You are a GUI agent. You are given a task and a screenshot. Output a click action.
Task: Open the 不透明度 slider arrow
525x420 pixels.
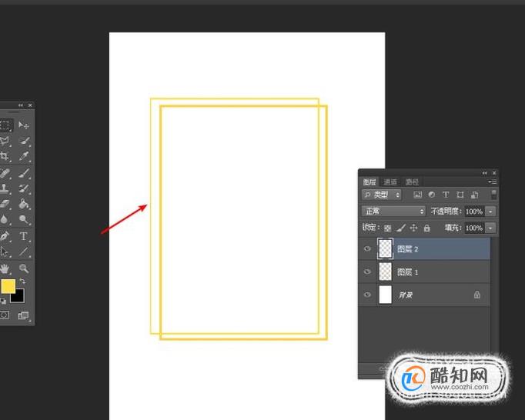pos(490,212)
